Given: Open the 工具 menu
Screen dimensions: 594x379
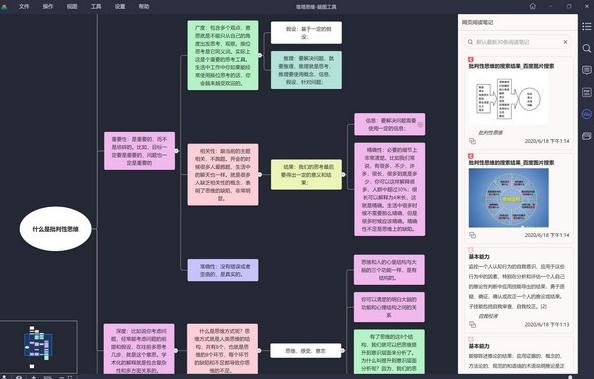Looking at the screenshot, I should pyautogui.click(x=96, y=6).
